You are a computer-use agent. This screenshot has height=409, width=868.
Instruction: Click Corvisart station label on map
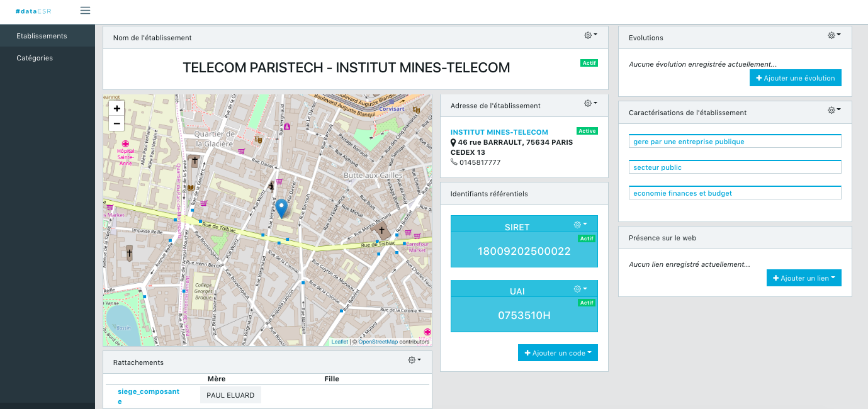(391, 108)
